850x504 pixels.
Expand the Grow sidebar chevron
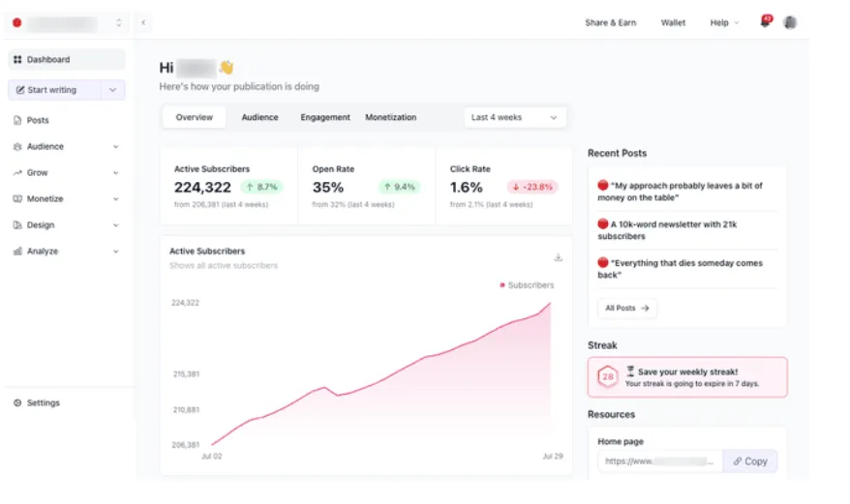pos(115,173)
